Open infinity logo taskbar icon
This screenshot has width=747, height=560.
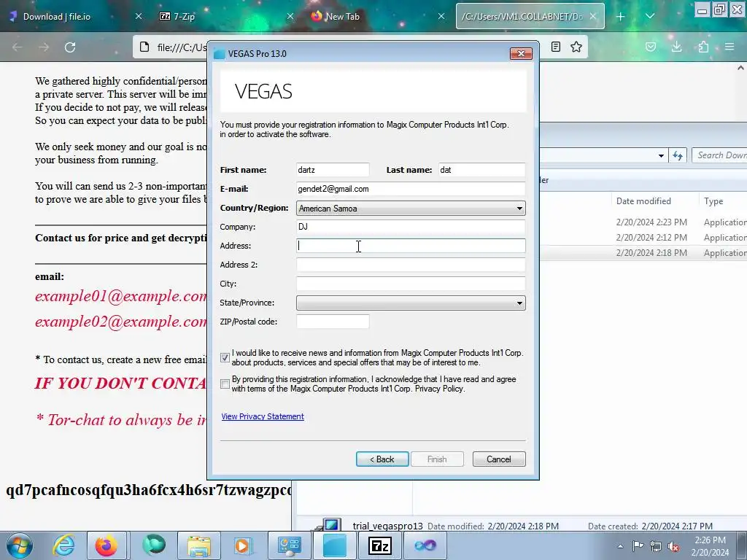(x=425, y=545)
